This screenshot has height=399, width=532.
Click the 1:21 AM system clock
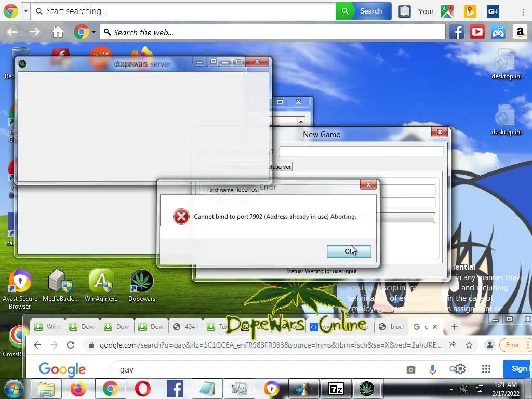click(x=506, y=385)
